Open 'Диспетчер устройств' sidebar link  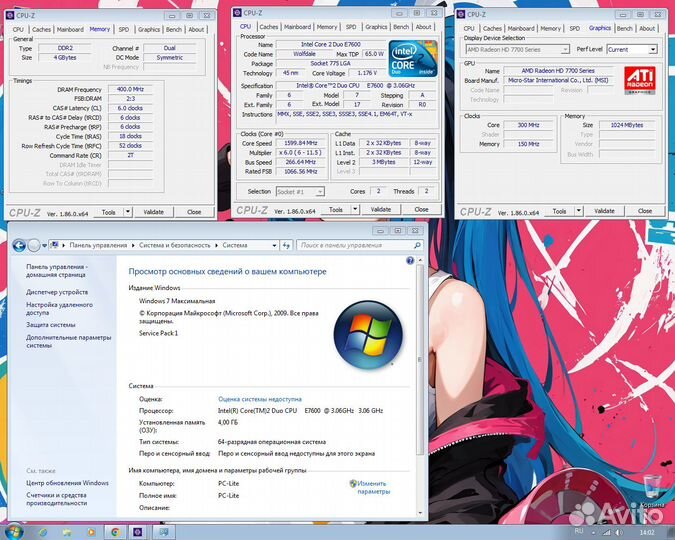[x=57, y=292]
